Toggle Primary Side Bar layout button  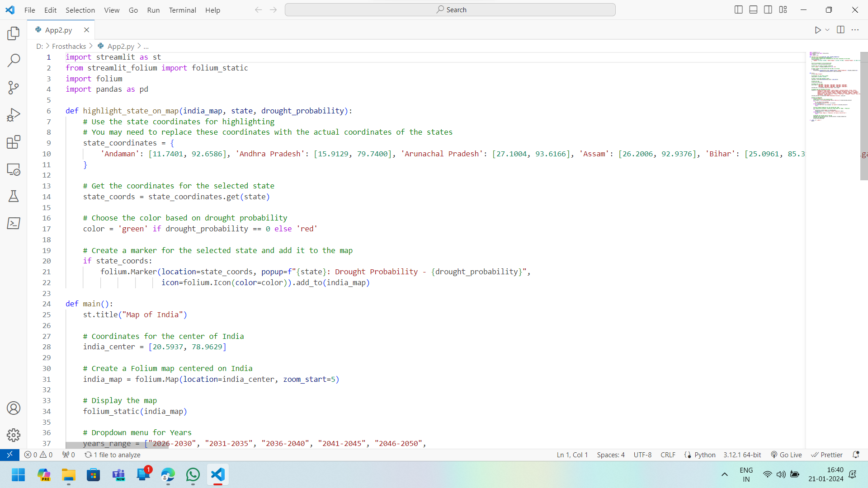pyautogui.click(x=739, y=9)
